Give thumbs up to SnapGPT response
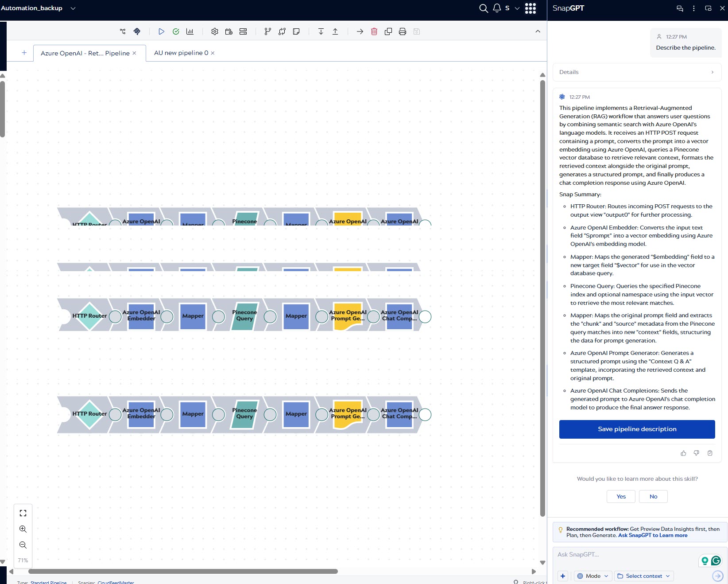This screenshot has width=728, height=584. point(683,453)
